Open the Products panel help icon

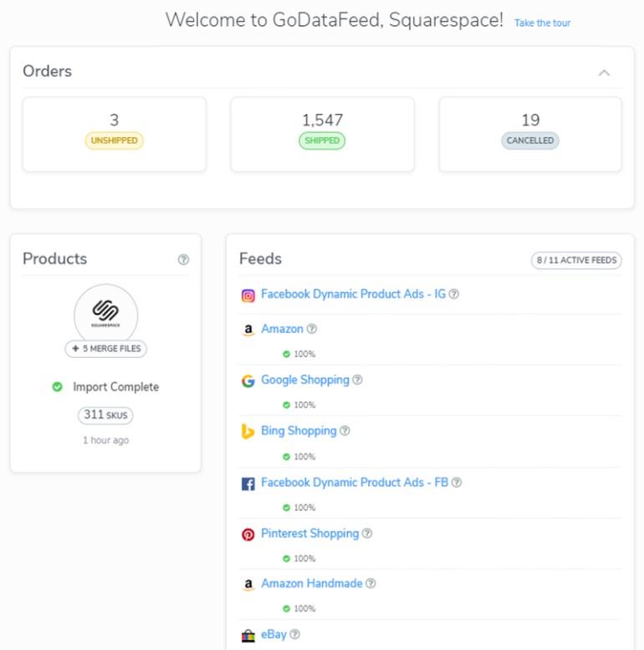[183, 259]
